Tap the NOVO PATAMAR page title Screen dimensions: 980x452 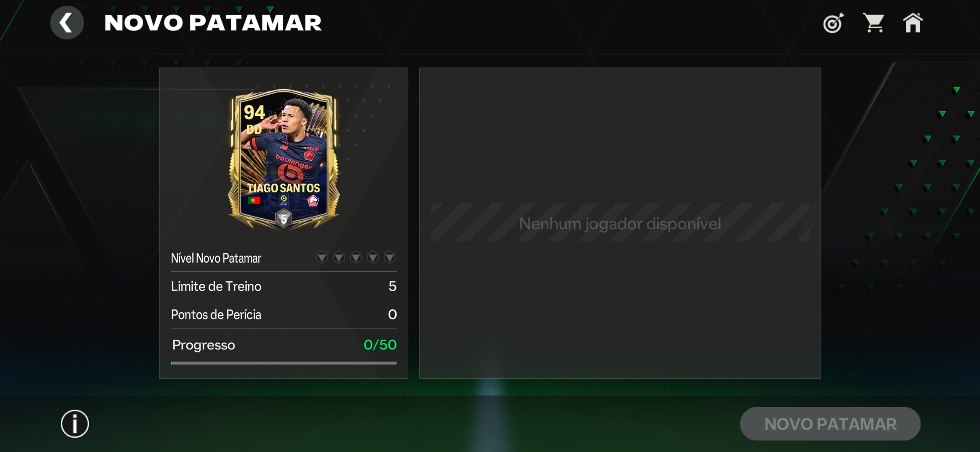(x=213, y=23)
